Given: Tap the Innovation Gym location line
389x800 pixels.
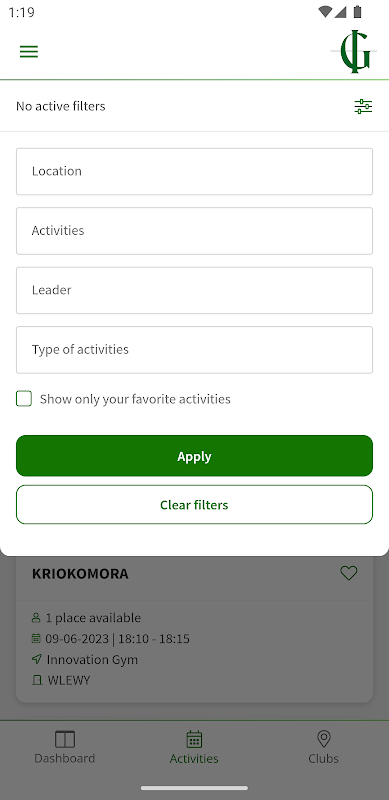Looking at the screenshot, I should pos(85,660).
